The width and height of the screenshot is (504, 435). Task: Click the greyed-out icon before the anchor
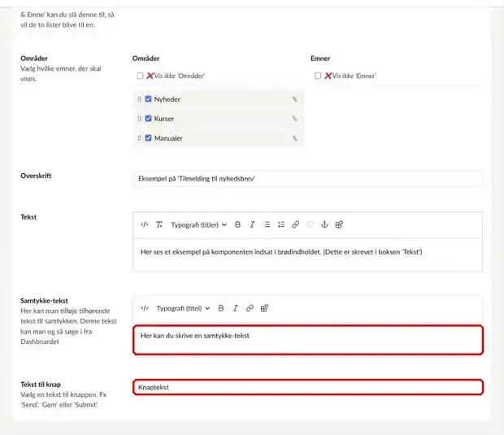[311, 224]
